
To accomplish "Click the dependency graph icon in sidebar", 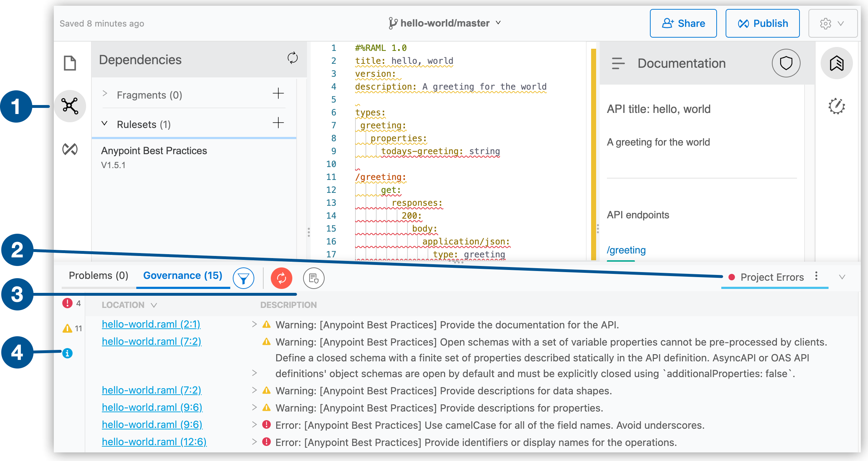I will coord(71,106).
